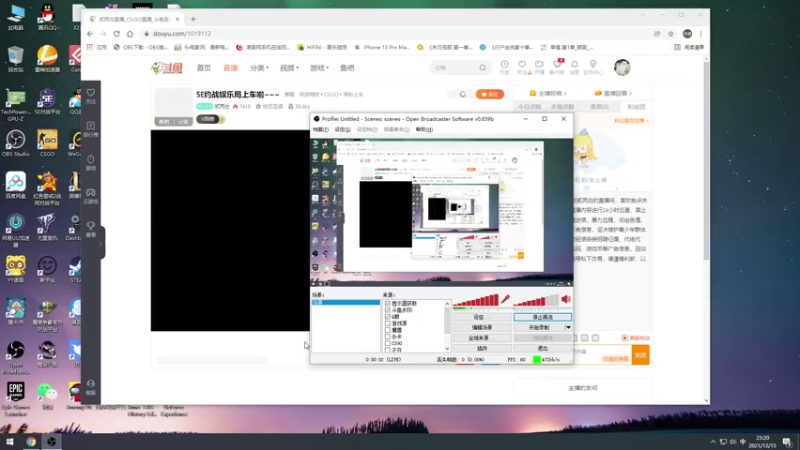Viewport: 800px width, 450px height.
Task: Bookmark this page with the star icon
Action: tap(671, 34)
